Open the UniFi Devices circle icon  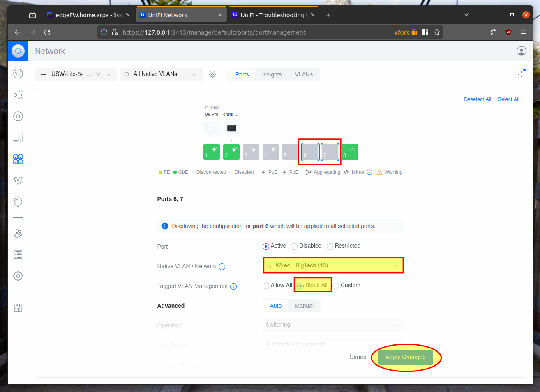[18, 116]
